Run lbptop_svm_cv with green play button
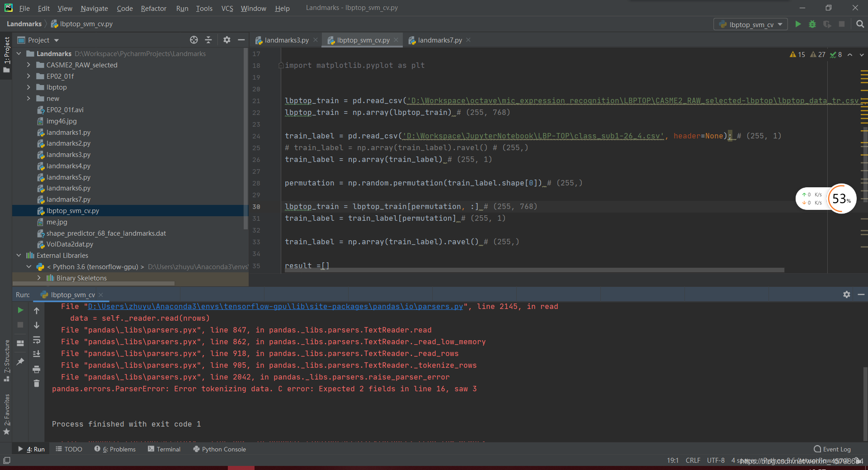This screenshot has height=470, width=868. (798, 24)
